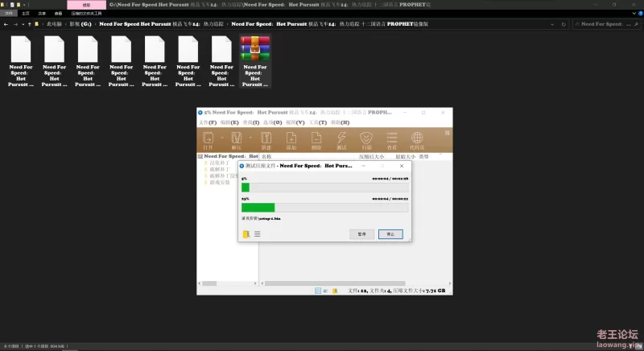
Task: Close the test archive progress dialog
Action: [x=402, y=166]
